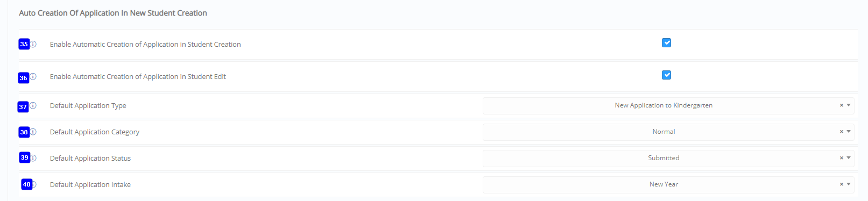The height and width of the screenshot is (201, 868).
Task: Click info icon beside setting 36
Action: pos(33,77)
